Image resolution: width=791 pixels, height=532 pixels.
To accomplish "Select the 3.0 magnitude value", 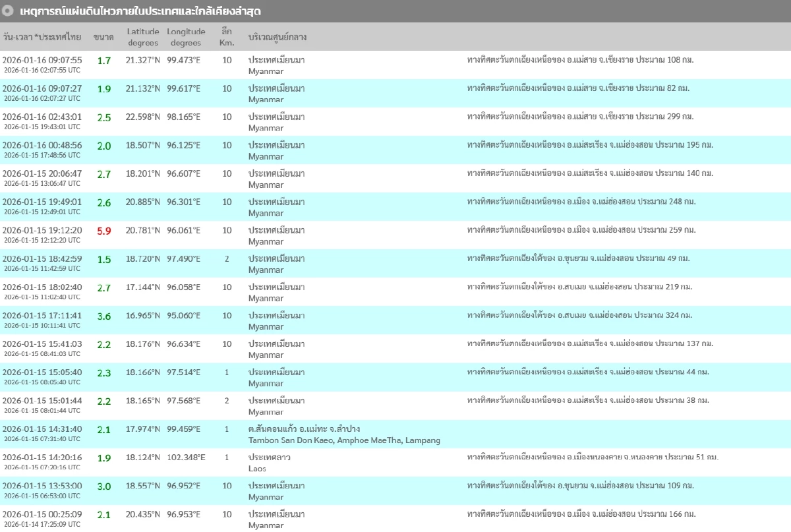I will coord(104,486).
